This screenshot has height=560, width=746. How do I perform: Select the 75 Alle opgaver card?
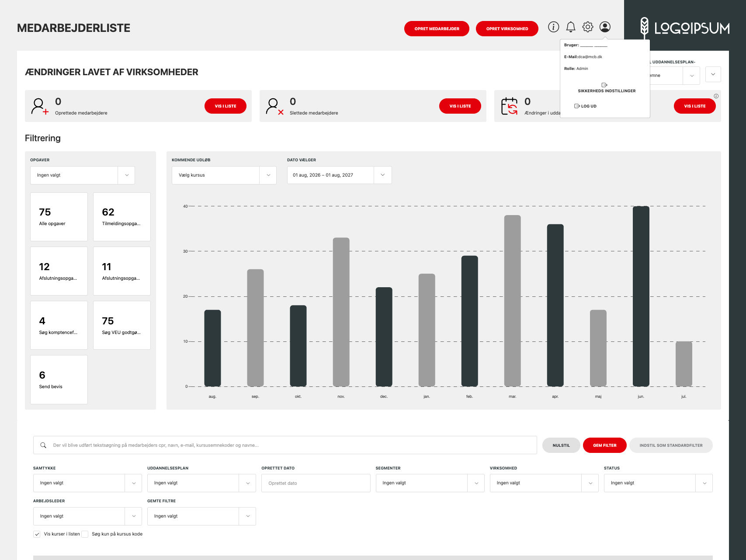point(59,217)
